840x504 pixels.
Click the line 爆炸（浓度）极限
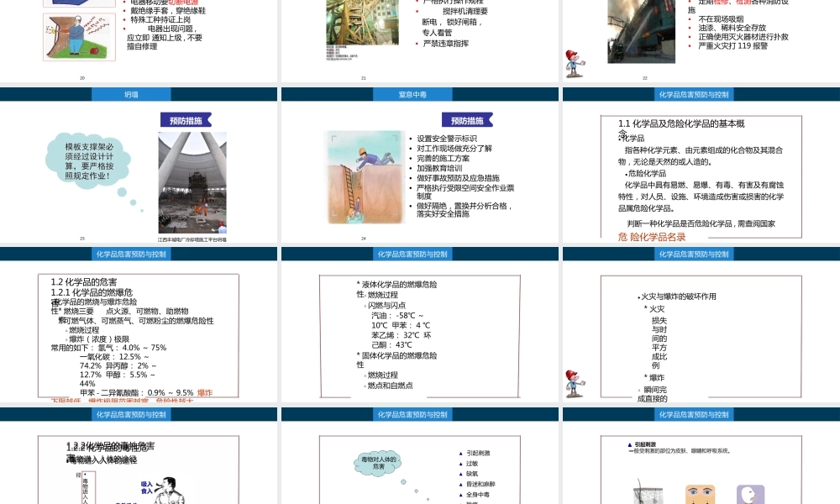point(99,339)
